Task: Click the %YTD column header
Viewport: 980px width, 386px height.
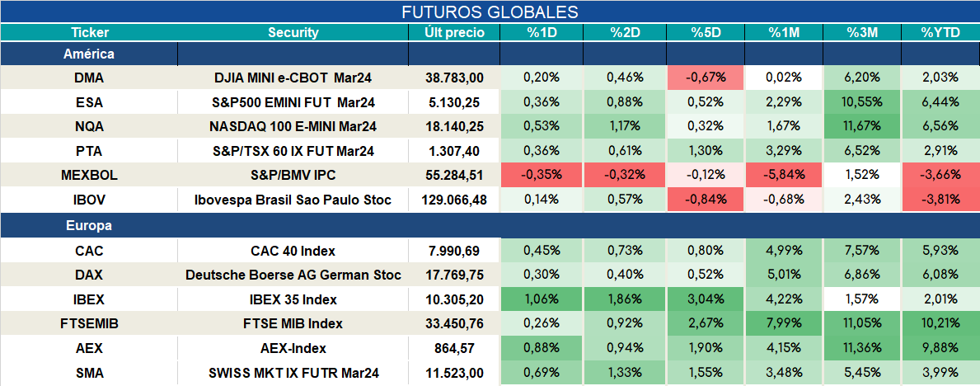Action: [x=940, y=32]
